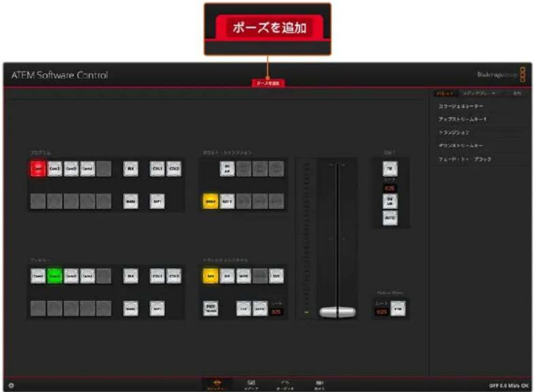Screen dimensions: 534x392
Task: Click the OFF 0.0 Mb/s OK status text
Action: [x=509, y=385]
